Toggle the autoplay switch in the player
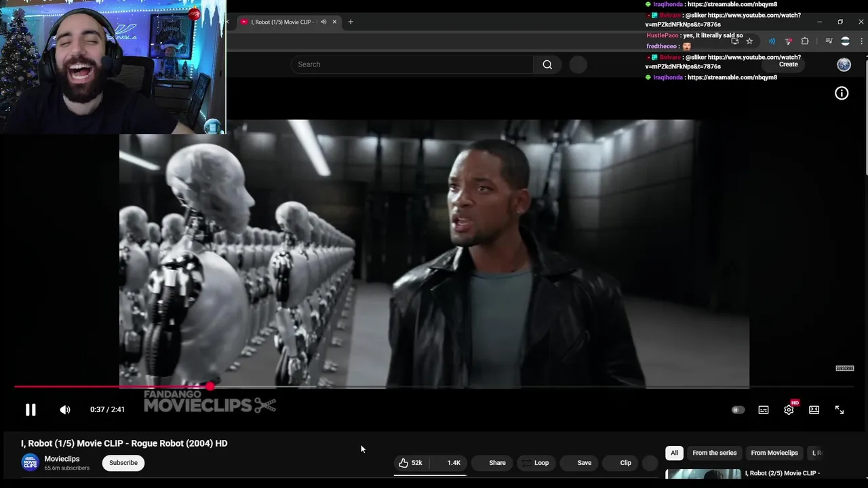868x488 pixels. (x=738, y=409)
